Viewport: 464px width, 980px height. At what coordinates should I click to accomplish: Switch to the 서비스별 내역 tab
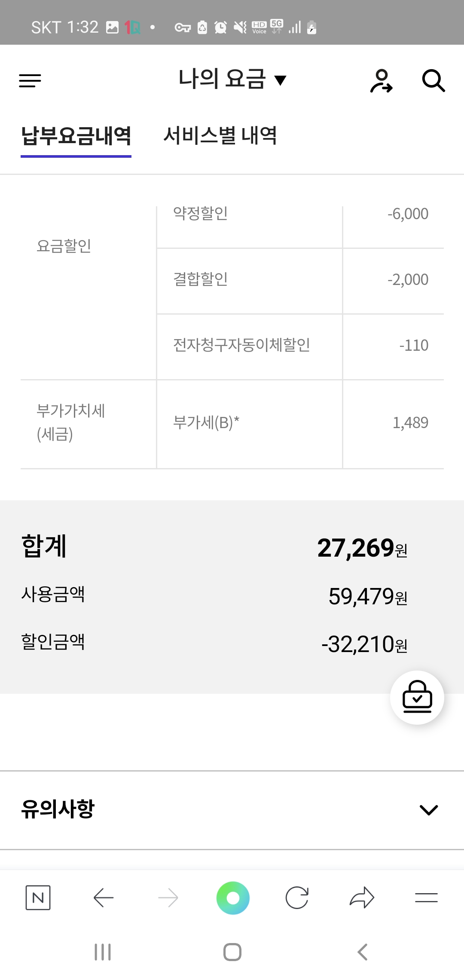point(220,136)
